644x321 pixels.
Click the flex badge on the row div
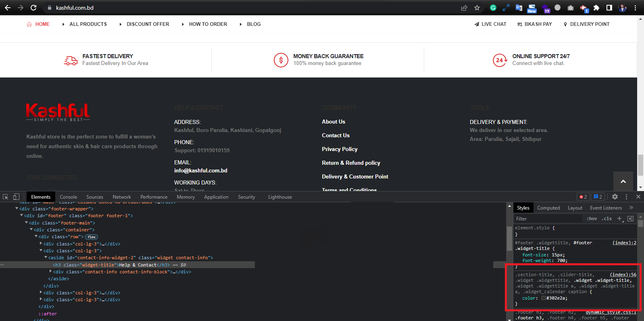pos(92,237)
